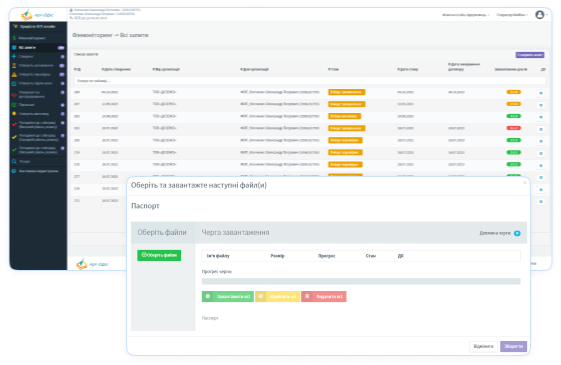561x365 pixels.
Task: Click the purple Зберегти button
Action: pyautogui.click(x=513, y=346)
